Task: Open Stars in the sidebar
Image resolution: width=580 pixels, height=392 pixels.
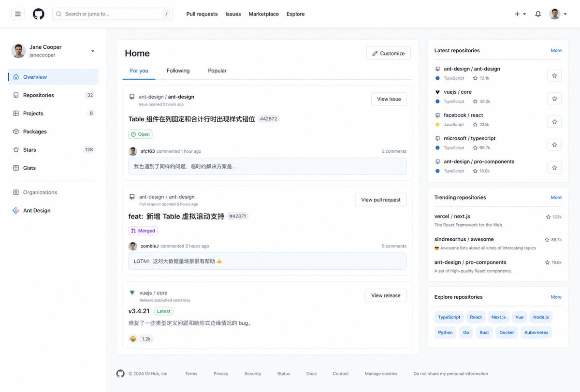Action: (x=53, y=150)
